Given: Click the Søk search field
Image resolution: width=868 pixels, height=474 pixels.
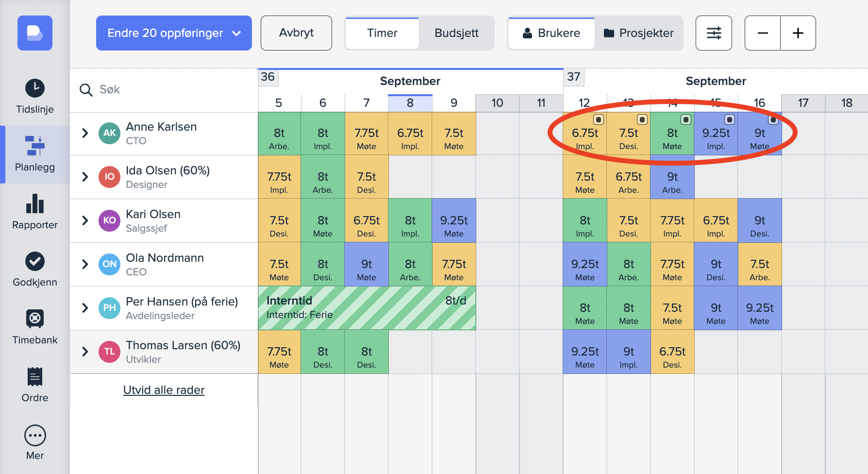Looking at the screenshot, I should [x=165, y=90].
